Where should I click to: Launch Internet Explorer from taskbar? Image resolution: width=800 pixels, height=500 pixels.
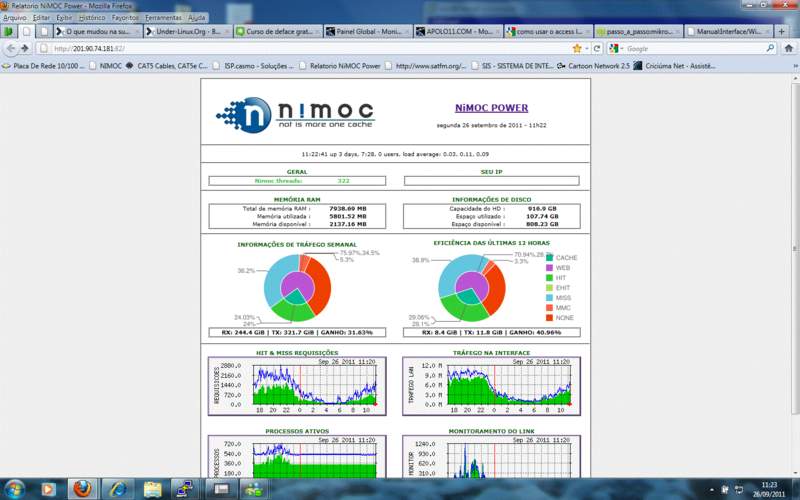coord(118,489)
